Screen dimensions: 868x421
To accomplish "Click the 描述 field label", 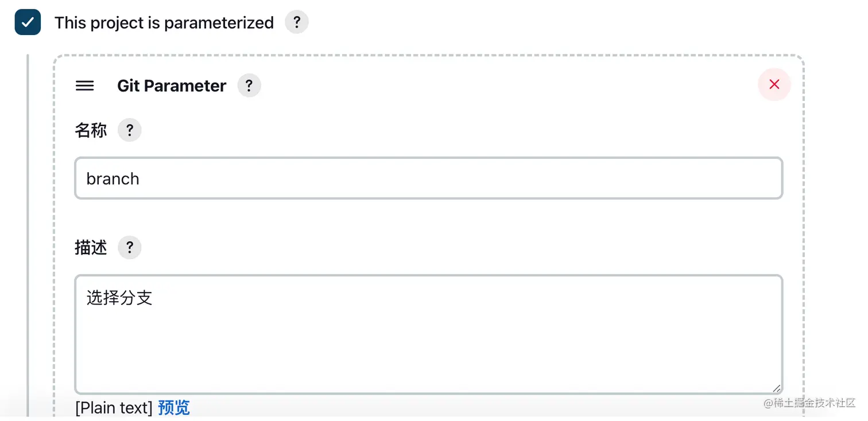I will point(91,247).
